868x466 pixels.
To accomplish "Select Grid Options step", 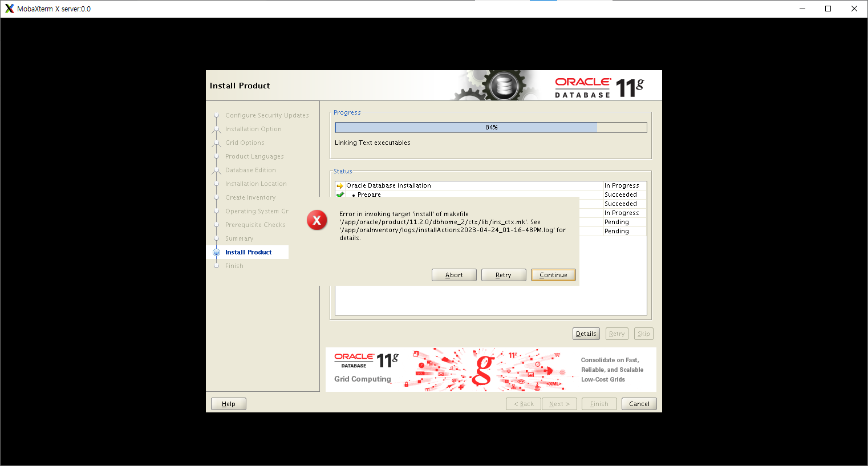I will (245, 143).
